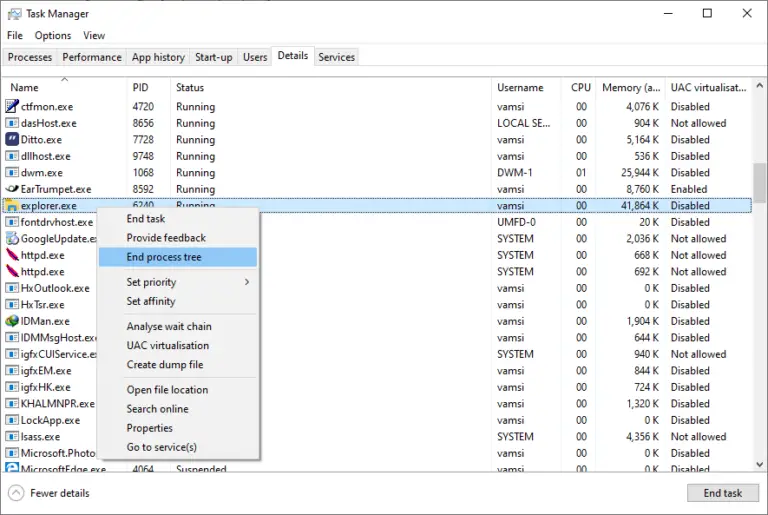This screenshot has height=515, width=768.
Task: Sort processes by Name column header
Action: tap(25, 88)
